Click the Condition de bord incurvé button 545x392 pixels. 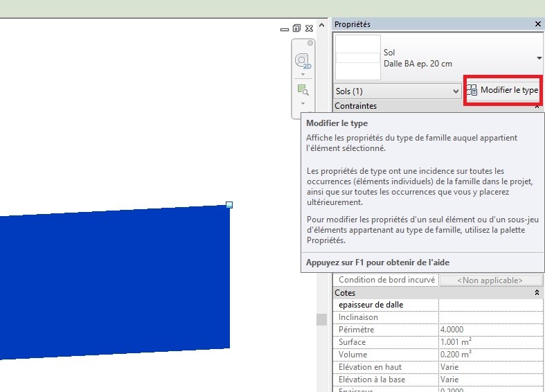pos(490,280)
